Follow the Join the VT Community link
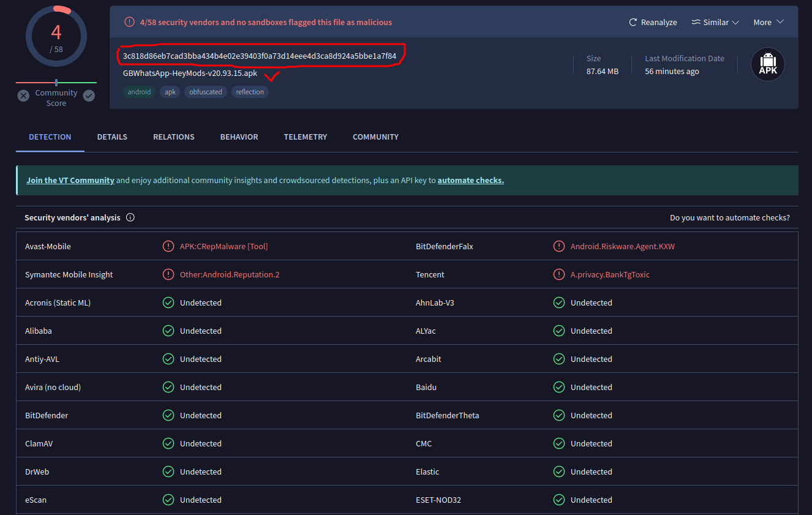Viewport: 812px width, 515px height. (x=70, y=181)
